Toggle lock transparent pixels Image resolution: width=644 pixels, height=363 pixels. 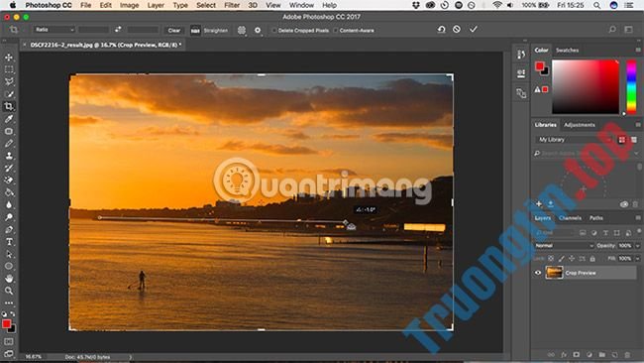(x=551, y=259)
